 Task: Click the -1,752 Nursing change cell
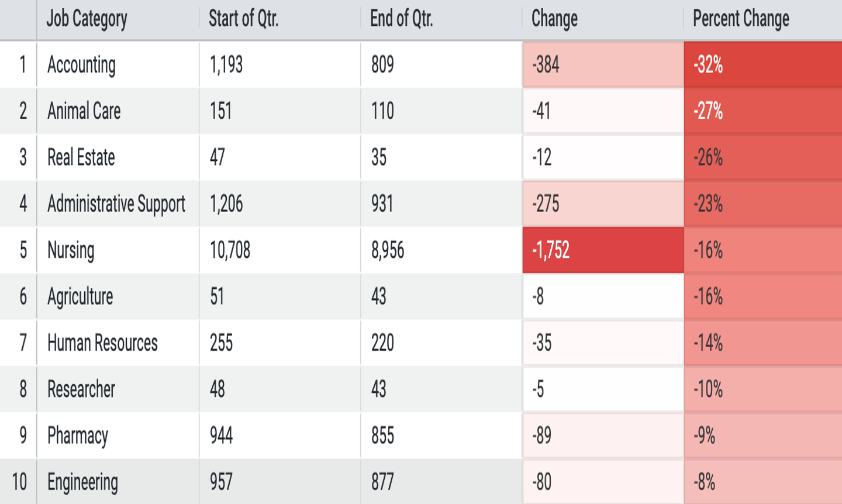[603, 250]
